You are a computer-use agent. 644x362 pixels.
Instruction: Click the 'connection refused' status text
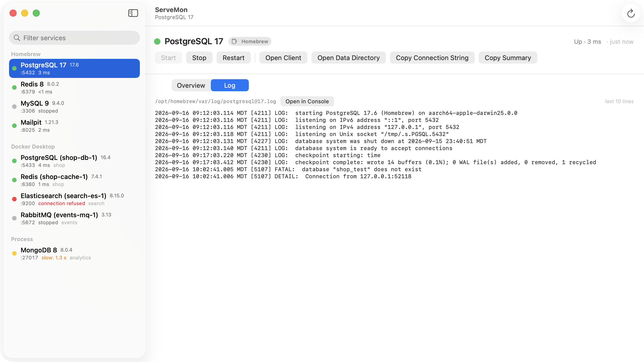(62, 203)
